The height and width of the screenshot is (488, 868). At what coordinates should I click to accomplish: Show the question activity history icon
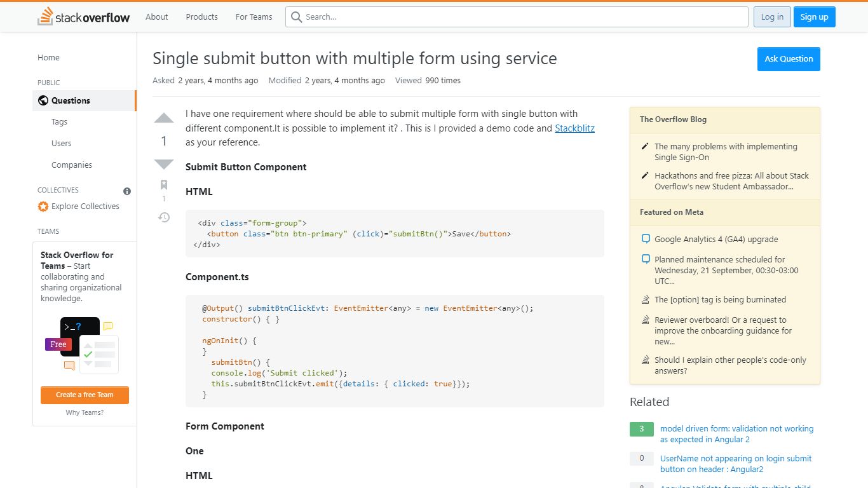tap(164, 217)
